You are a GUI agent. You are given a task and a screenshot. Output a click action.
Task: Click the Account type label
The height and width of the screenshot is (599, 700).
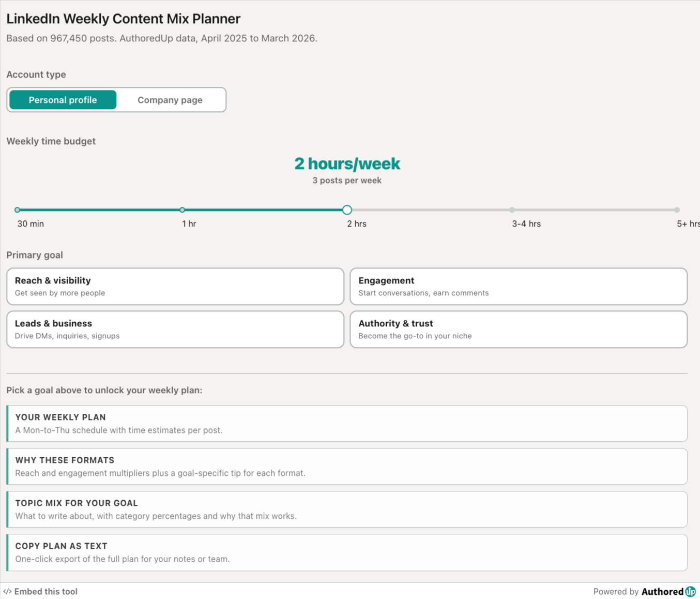(x=36, y=74)
